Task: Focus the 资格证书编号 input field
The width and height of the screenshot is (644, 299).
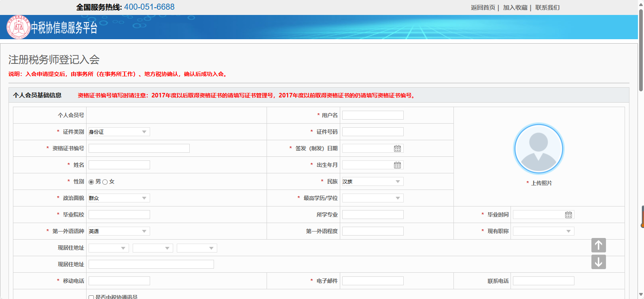Action: (139, 148)
